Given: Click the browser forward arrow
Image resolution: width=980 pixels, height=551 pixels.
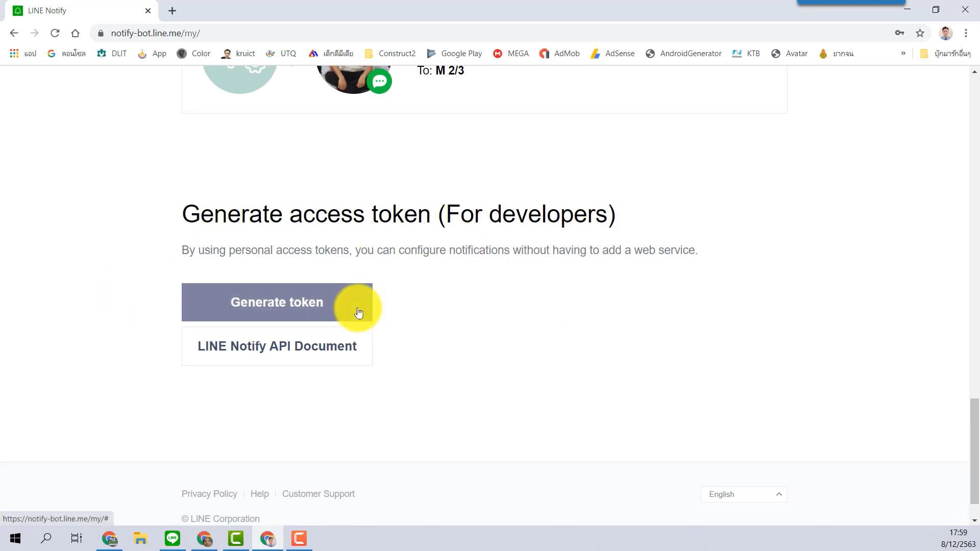Looking at the screenshot, I should 34,33.
